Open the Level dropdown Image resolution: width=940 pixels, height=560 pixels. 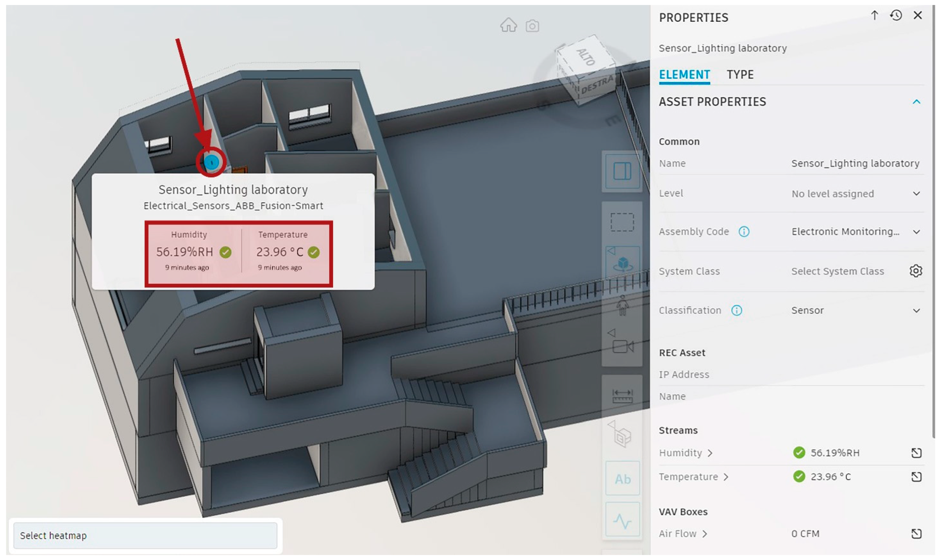(916, 194)
